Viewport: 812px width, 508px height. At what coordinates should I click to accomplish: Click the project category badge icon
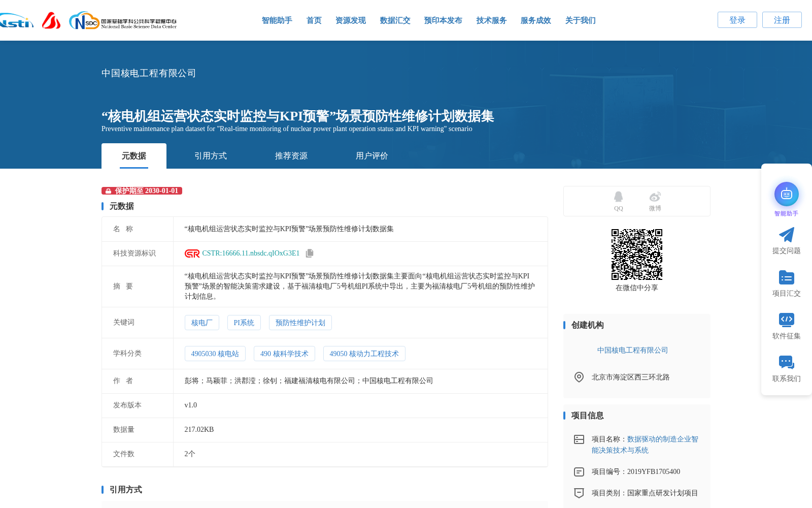click(x=579, y=493)
